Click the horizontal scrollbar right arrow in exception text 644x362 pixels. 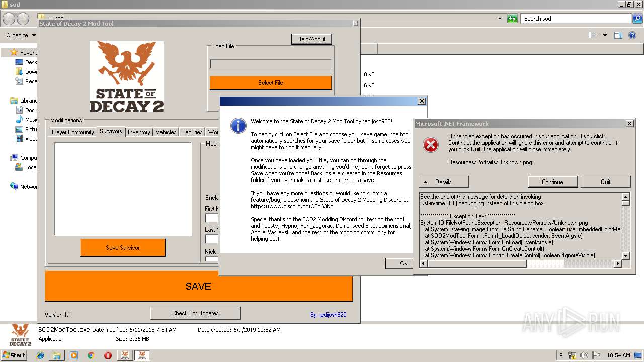tap(618, 263)
